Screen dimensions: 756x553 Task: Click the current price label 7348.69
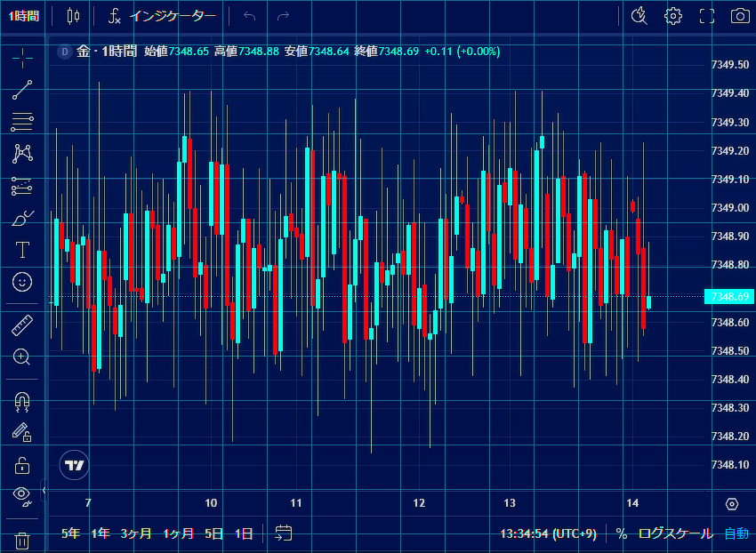[x=729, y=297]
